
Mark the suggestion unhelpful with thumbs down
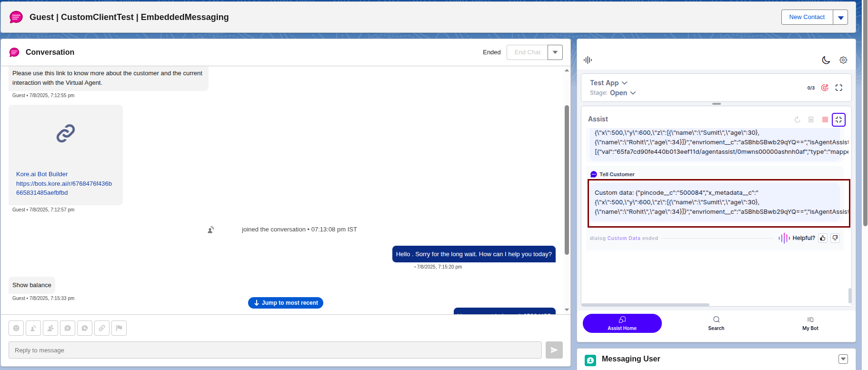[x=835, y=238]
